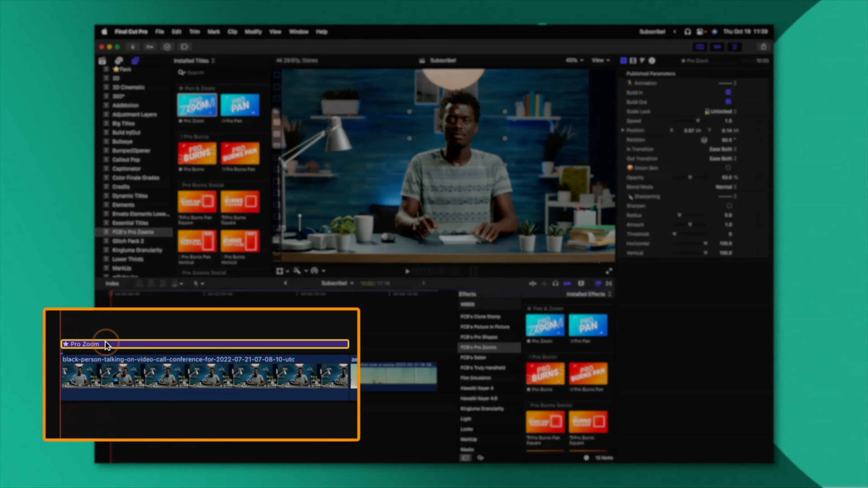Click the import media arrow icon
The height and width of the screenshot is (488, 868).
[x=133, y=47]
